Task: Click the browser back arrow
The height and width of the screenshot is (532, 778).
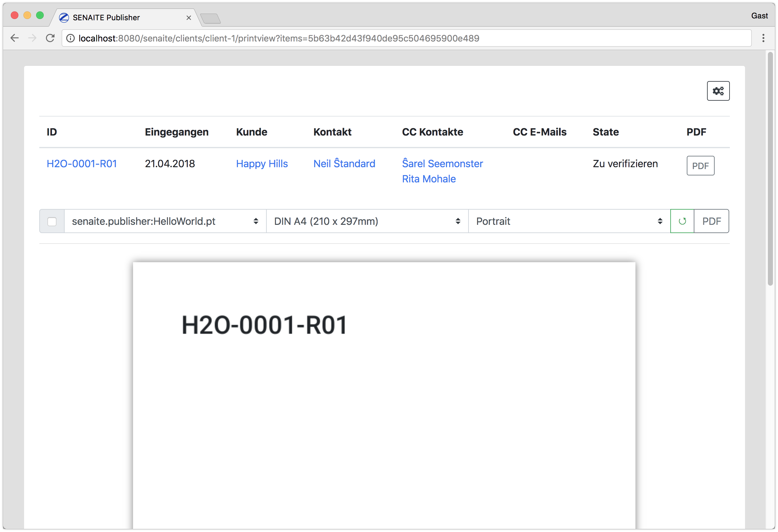Action: pos(15,38)
